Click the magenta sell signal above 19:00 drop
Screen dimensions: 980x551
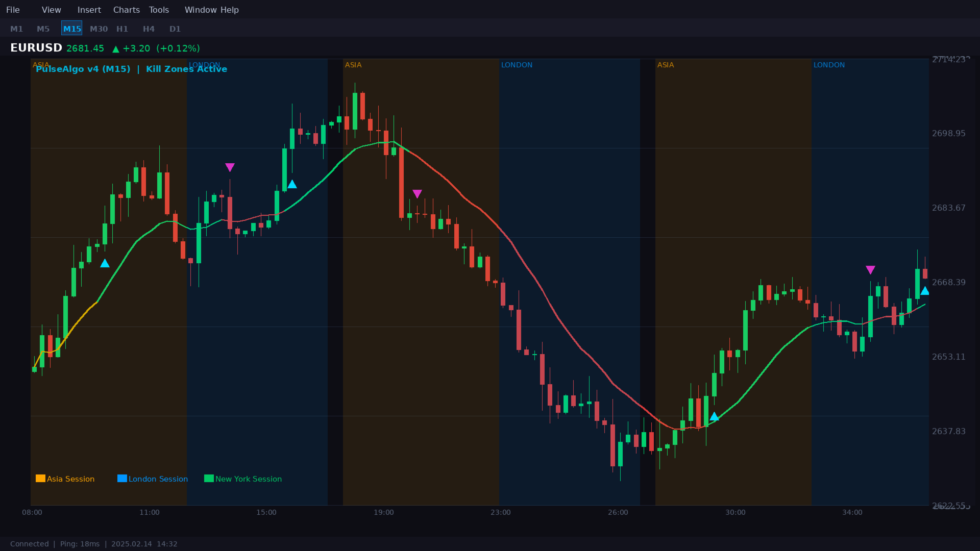click(x=417, y=194)
